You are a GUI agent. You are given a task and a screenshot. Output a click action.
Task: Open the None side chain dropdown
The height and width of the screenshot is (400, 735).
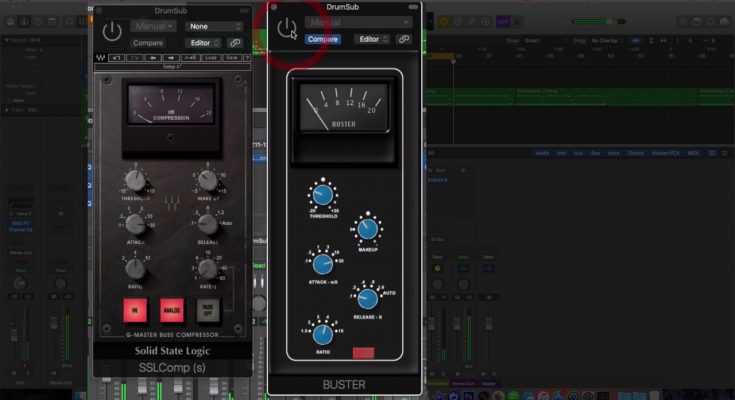point(214,26)
